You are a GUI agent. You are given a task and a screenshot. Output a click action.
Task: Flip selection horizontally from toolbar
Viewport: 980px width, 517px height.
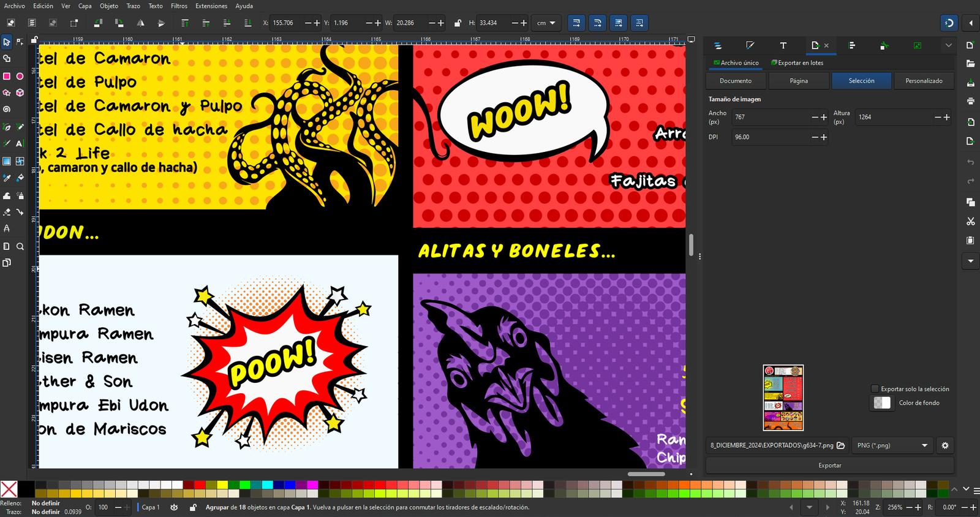[140, 23]
